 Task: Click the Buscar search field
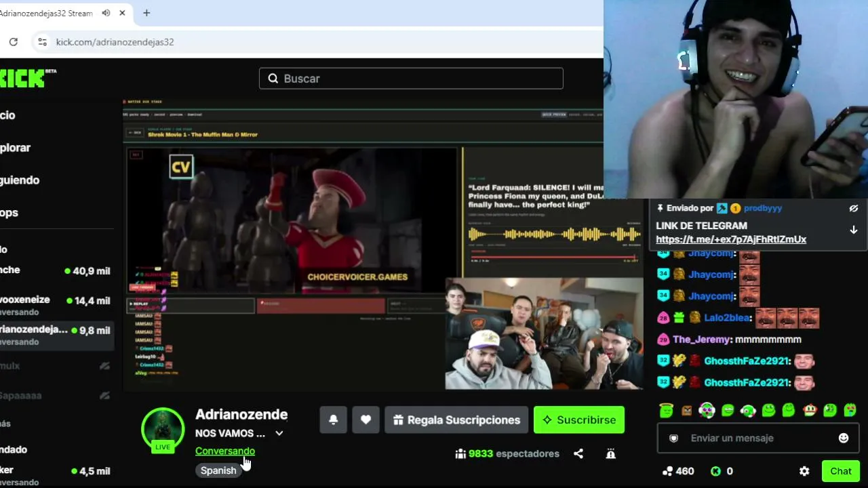[x=411, y=79]
